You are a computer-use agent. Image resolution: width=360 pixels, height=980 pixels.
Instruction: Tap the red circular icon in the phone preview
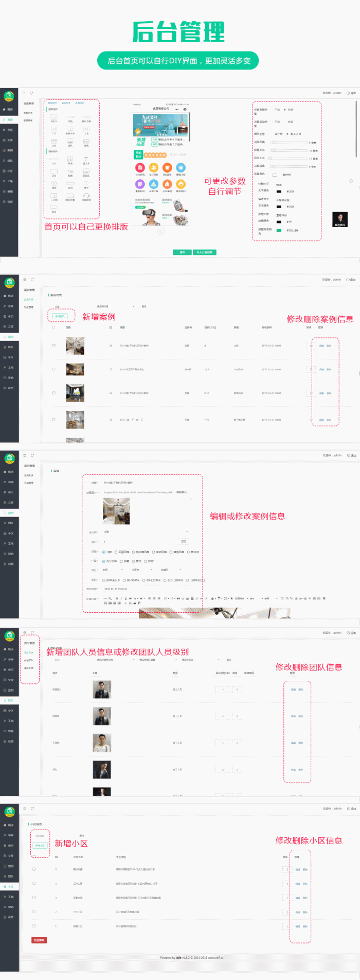pos(140,167)
